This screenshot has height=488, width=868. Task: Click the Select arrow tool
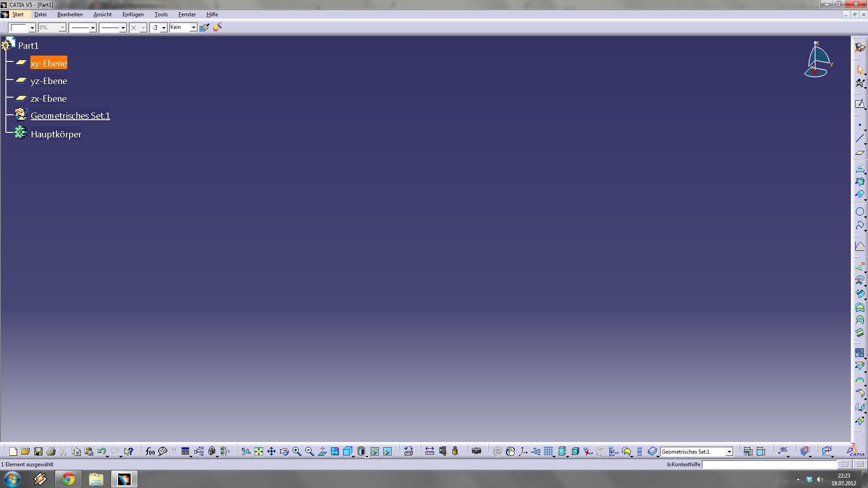click(860, 70)
